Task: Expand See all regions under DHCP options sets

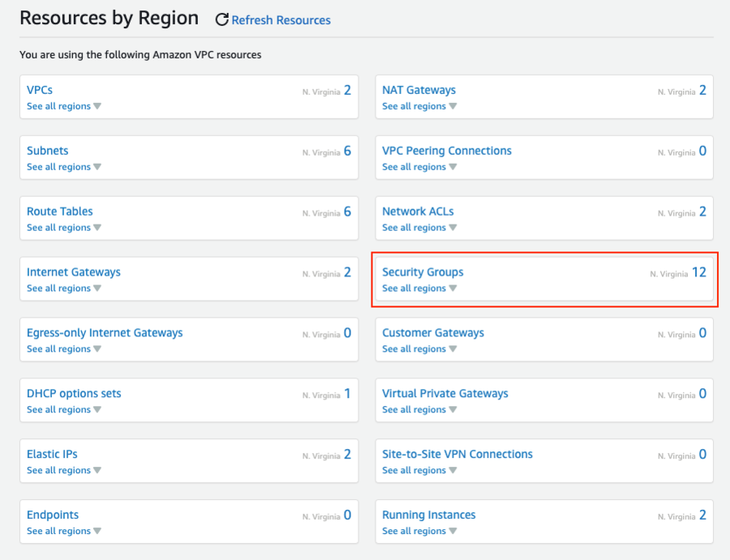Action: (x=64, y=410)
